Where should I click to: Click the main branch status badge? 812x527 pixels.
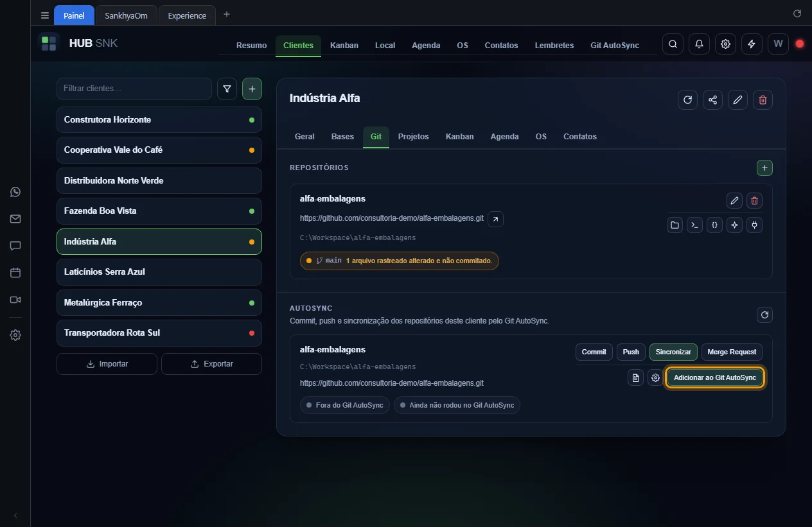(399, 261)
